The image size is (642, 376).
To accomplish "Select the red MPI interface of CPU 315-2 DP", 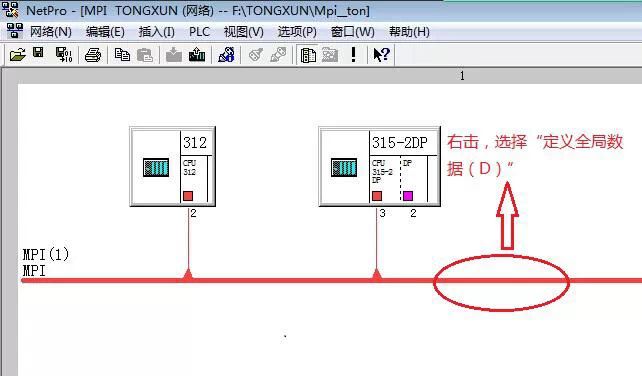I will [x=377, y=196].
